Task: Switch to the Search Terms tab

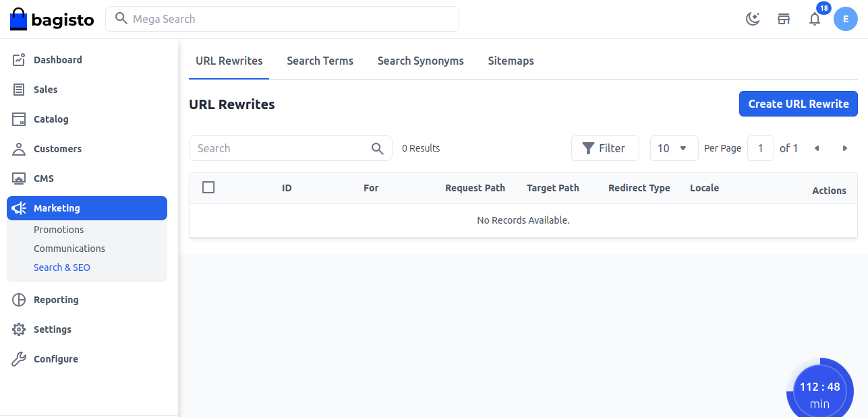Action: [320, 61]
